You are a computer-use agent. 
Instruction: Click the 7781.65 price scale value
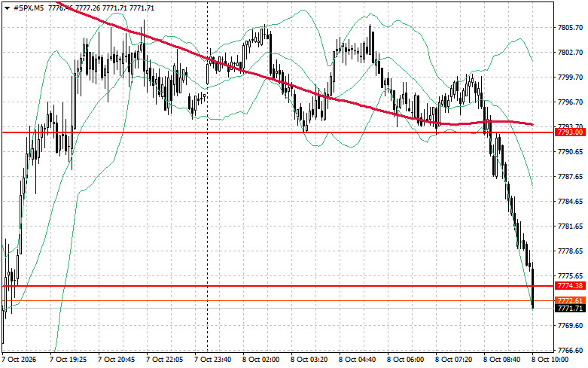[570, 227]
